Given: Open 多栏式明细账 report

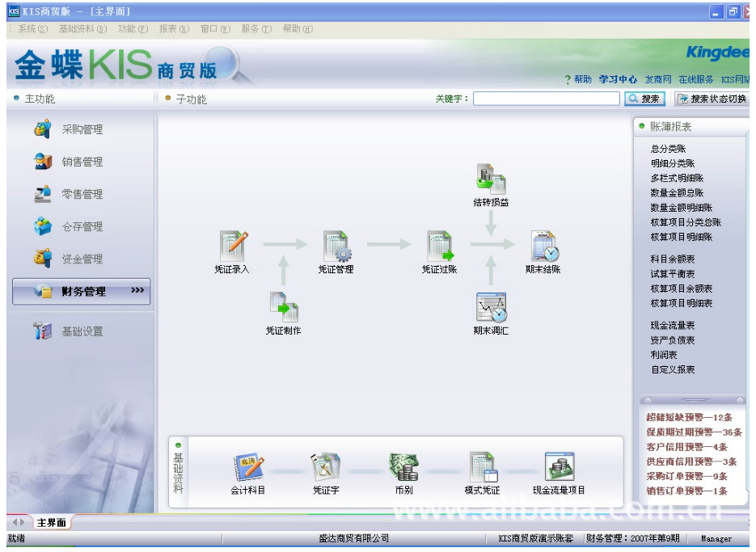Looking at the screenshot, I should coord(677,178).
